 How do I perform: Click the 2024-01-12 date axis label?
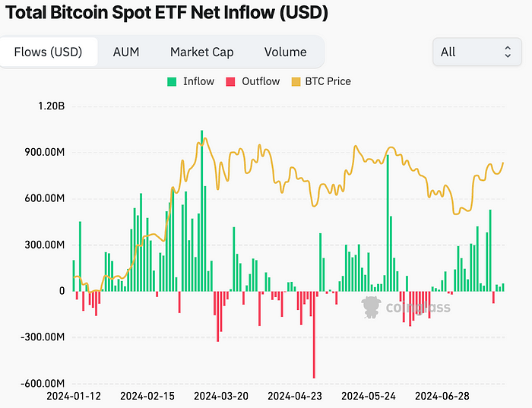pyautogui.click(x=74, y=396)
